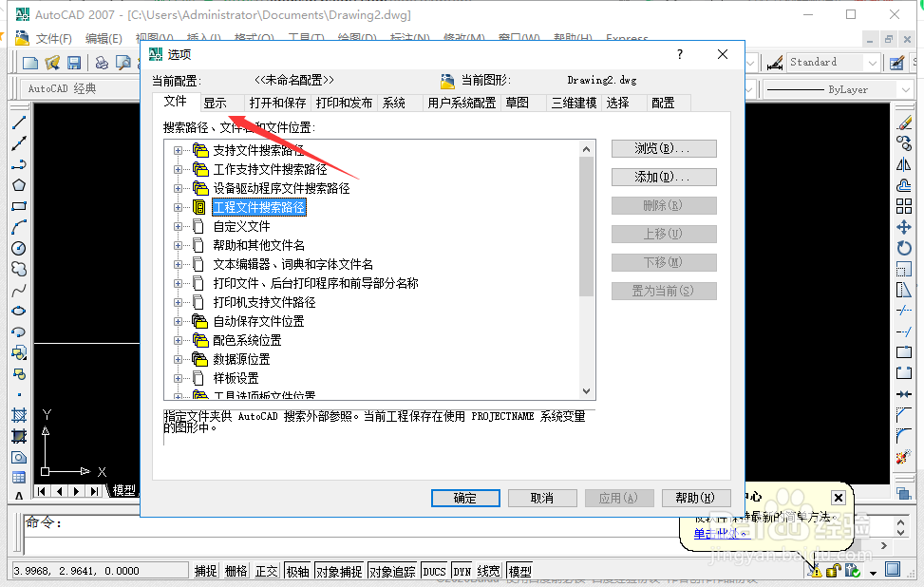Select the 工程文件搜索路径 tree item
Screen dimensions: 924x587
pos(258,206)
